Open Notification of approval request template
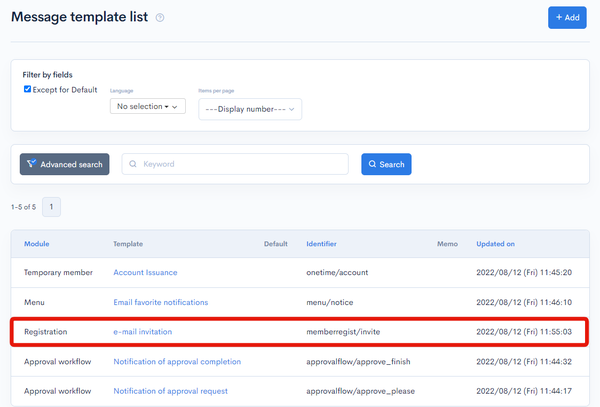Screen dimensions: 600x407 coord(171,391)
